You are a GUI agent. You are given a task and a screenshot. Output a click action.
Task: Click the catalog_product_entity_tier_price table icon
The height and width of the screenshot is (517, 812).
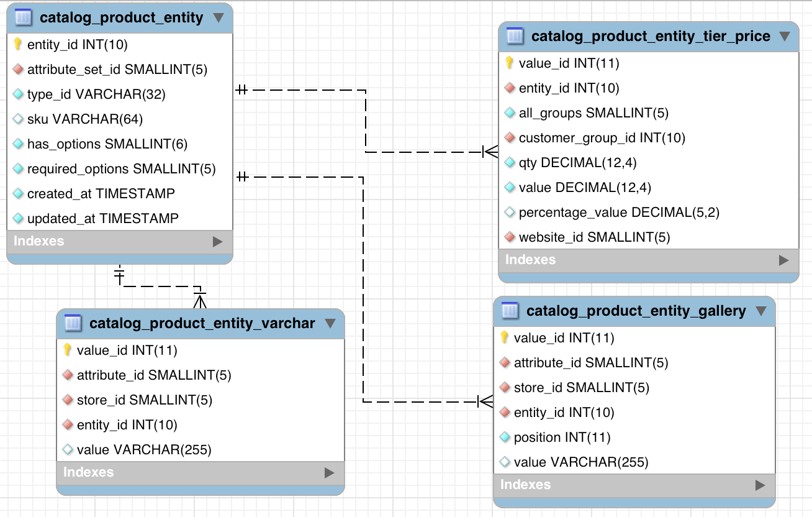pyautogui.click(x=515, y=36)
